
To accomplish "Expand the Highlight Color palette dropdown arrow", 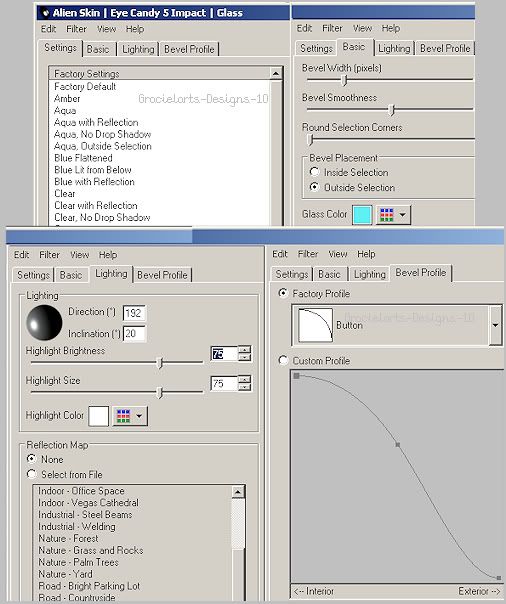I will click(x=139, y=416).
